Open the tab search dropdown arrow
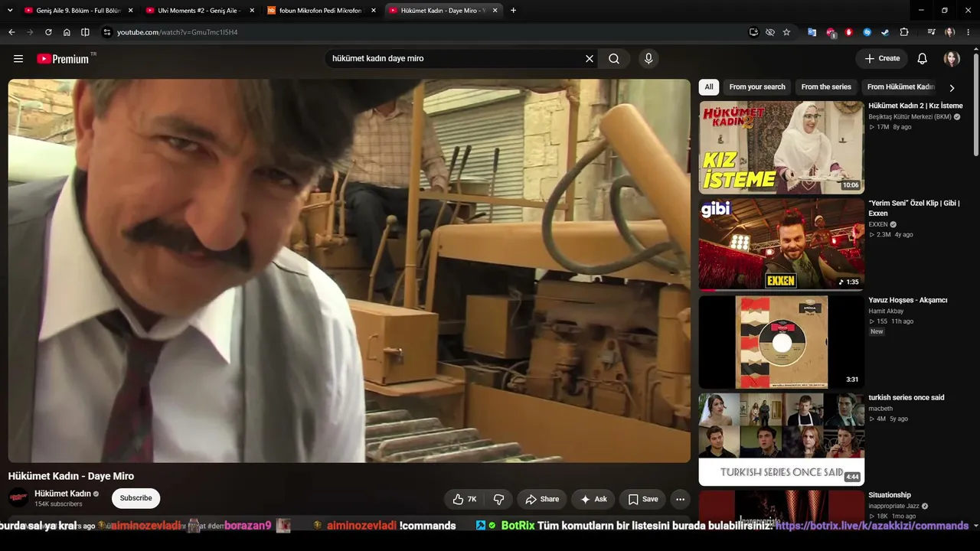Viewport: 980px width, 551px height. (10, 11)
